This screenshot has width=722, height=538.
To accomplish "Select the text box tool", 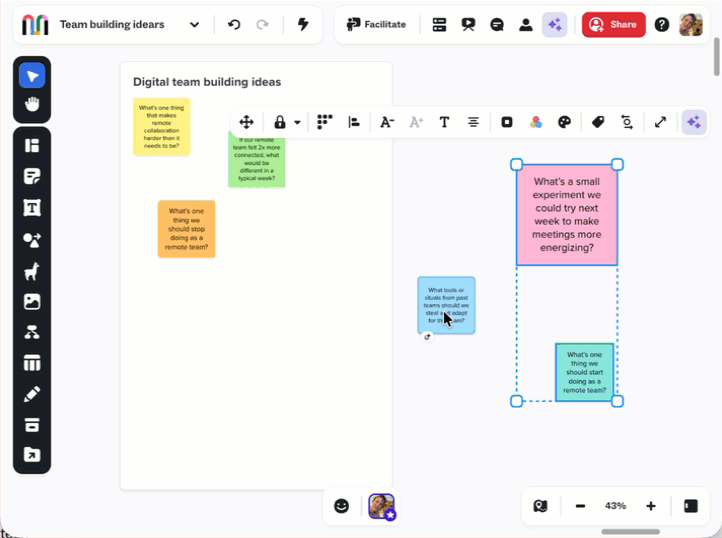I will tap(32, 208).
